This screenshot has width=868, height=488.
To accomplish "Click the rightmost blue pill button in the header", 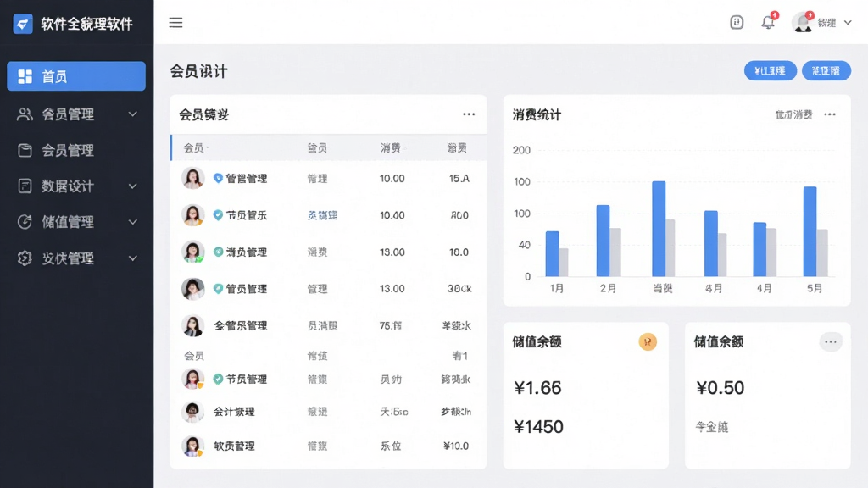I will [x=826, y=71].
